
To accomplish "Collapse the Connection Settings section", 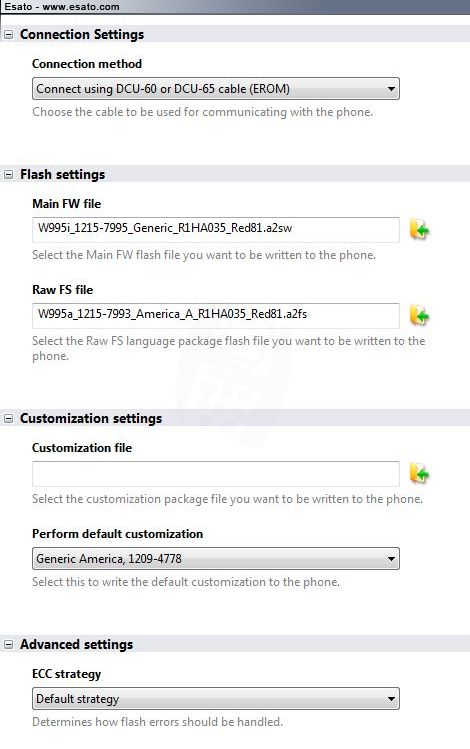I will [9, 35].
